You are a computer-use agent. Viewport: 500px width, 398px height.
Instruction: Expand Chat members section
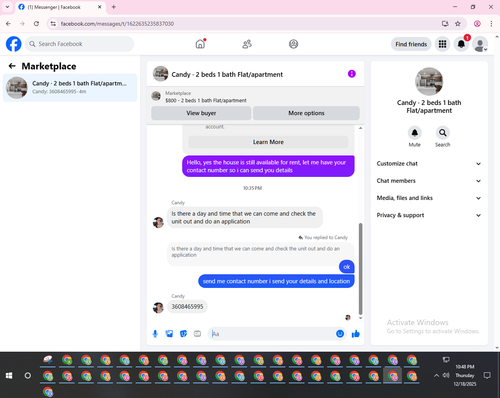[x=429, y=181]
